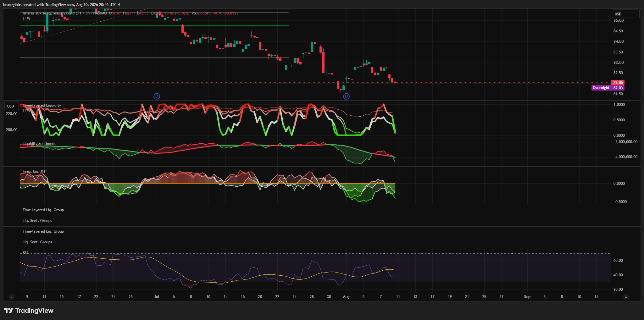The width and height of the screenshot is (644, 320).
Task: Select the Irreg. Liq. MTF indicator label
Action: click(x=35, y=171)
